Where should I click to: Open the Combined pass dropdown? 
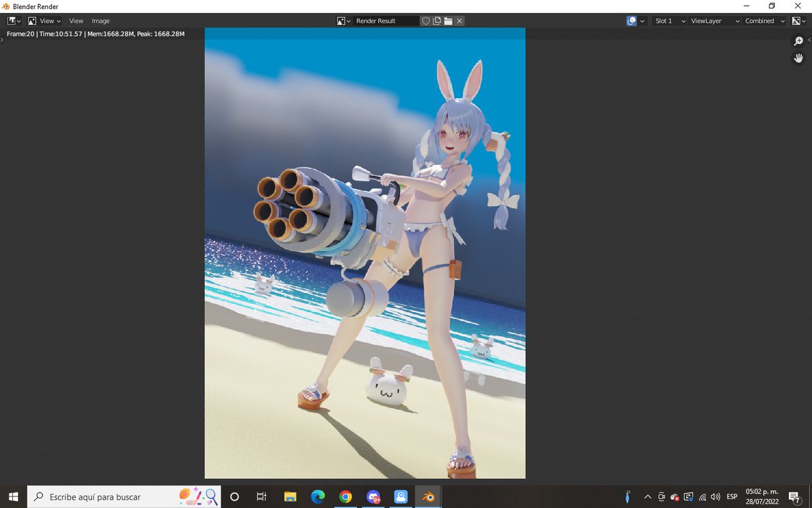[765, 21]
